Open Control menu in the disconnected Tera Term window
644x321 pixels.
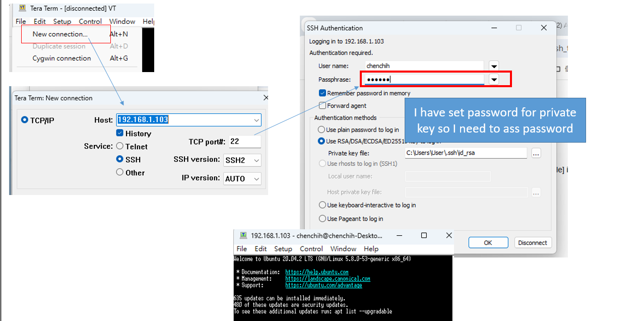(x=91, y=21)
